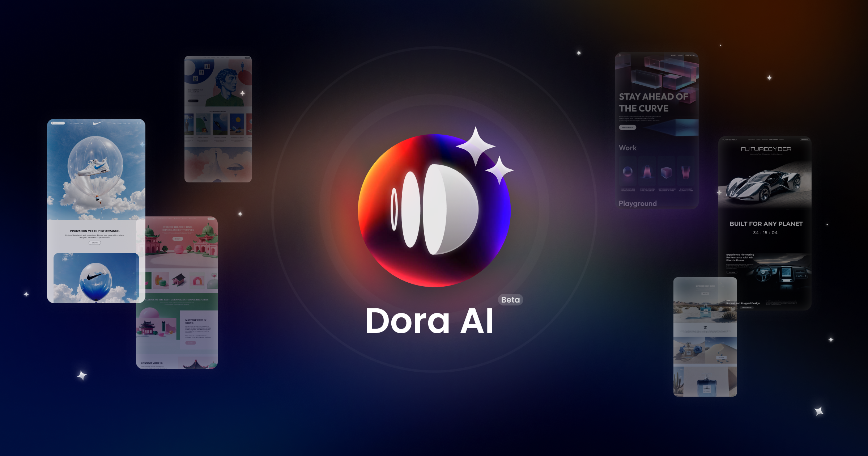The width and height of the screenshot is (868, 456).
Task: Open WORKS in the quantum site navigation
Action: point(674,55)
